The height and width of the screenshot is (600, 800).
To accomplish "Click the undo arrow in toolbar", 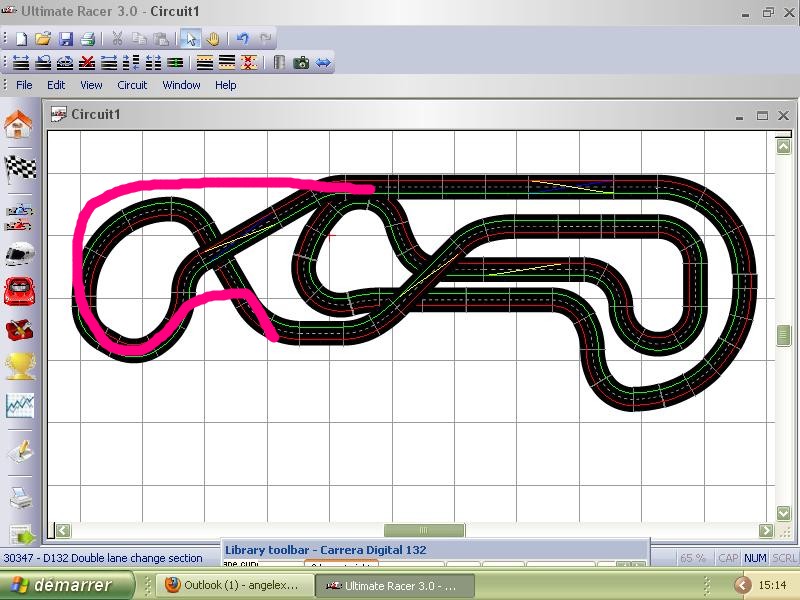I will (243, 39).
